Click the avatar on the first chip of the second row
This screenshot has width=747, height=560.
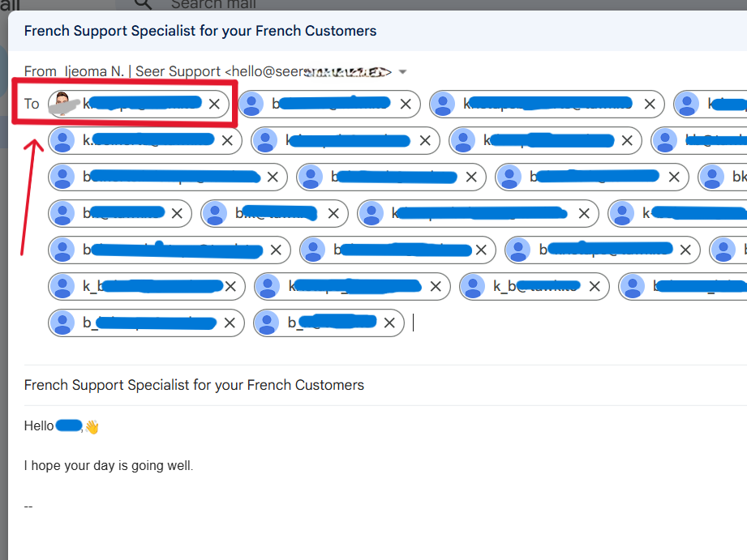[62, 140]
